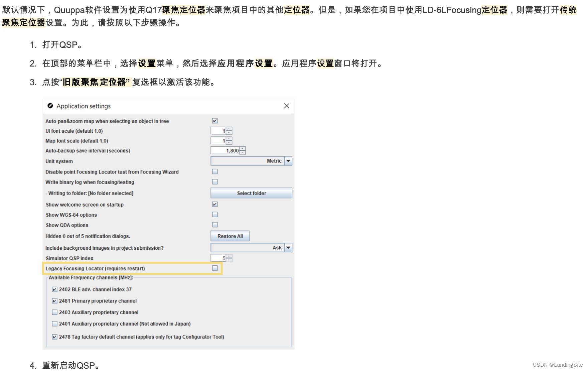Click step 4 text 重新启动QSP
This screenshot has width=588, height=371.
tap(71, 365)
